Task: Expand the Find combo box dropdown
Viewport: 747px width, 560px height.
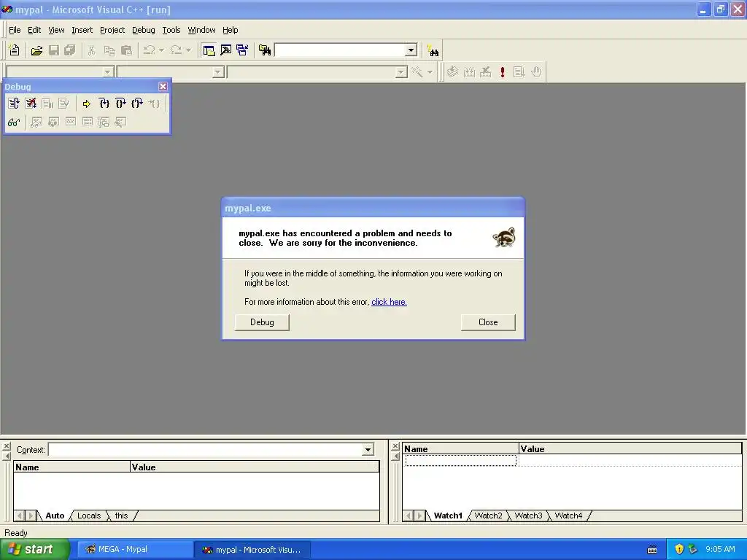Action: tap(411, 50)
